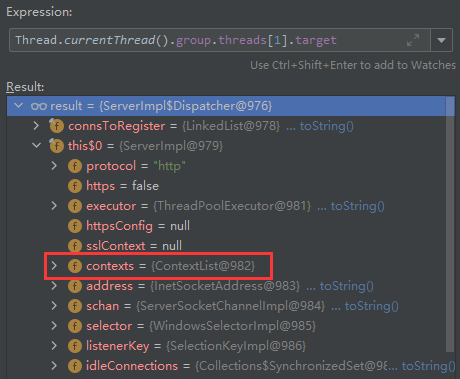Expand the protocol field node
The width and height of the screenshot is (460, 379).
coord(54,166)
